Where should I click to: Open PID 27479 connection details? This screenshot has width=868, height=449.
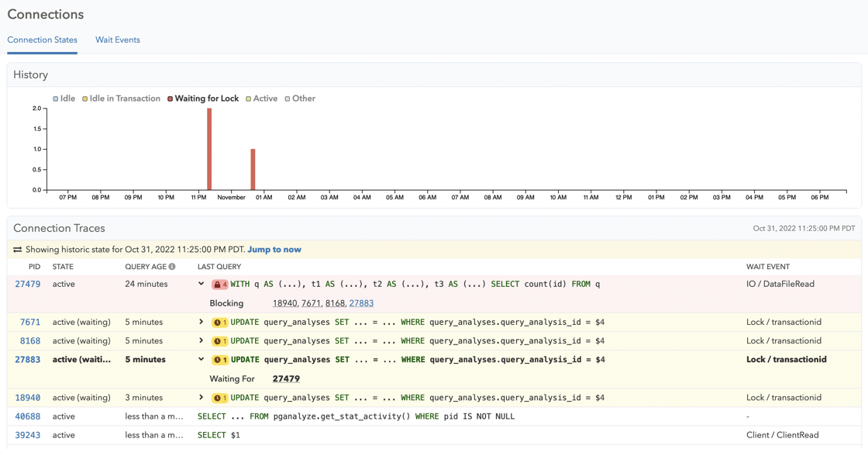28,284
